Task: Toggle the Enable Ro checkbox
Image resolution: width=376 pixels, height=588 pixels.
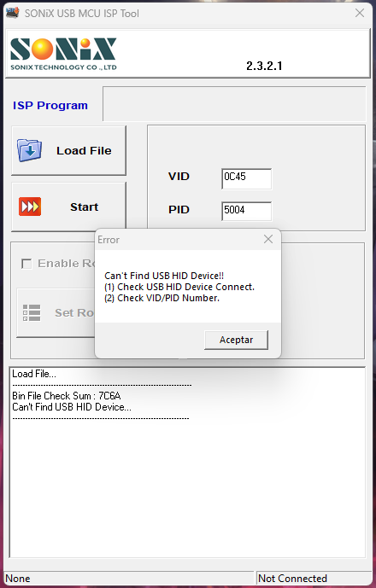Action: 26,264
